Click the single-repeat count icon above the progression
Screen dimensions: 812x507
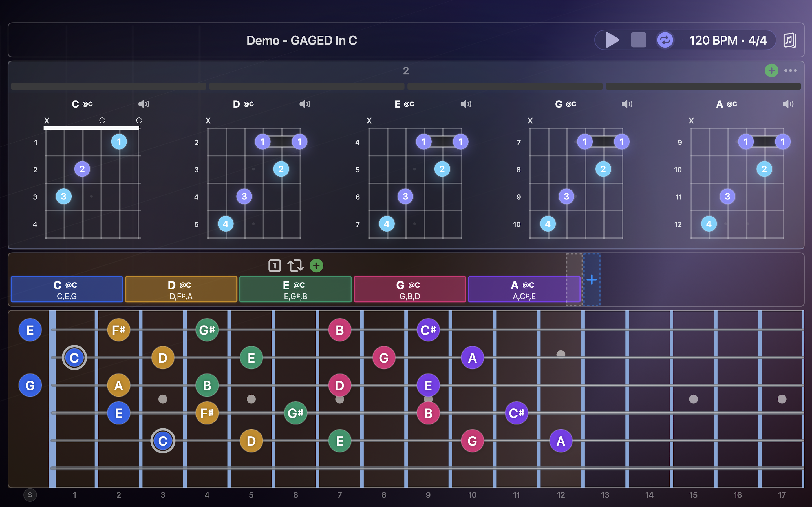(274, 266)
